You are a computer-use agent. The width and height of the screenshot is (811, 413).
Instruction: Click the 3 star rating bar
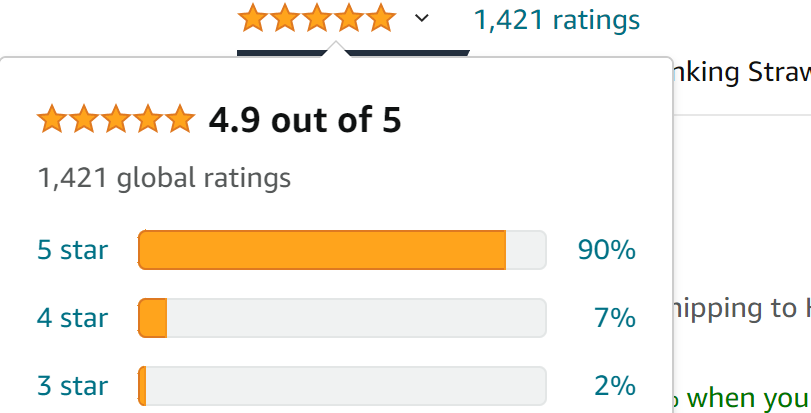[x=342, y=386]
